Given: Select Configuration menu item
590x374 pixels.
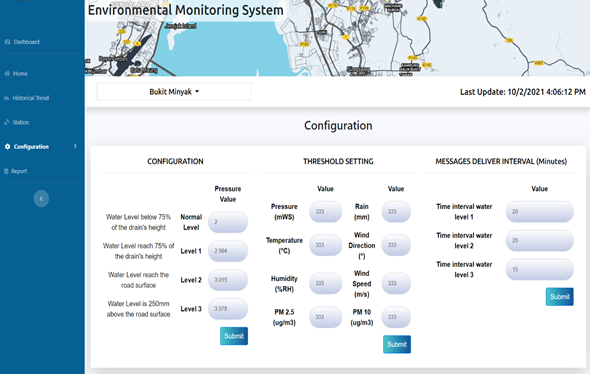Looking at the screenshot, I should click(x=31, y=147).
